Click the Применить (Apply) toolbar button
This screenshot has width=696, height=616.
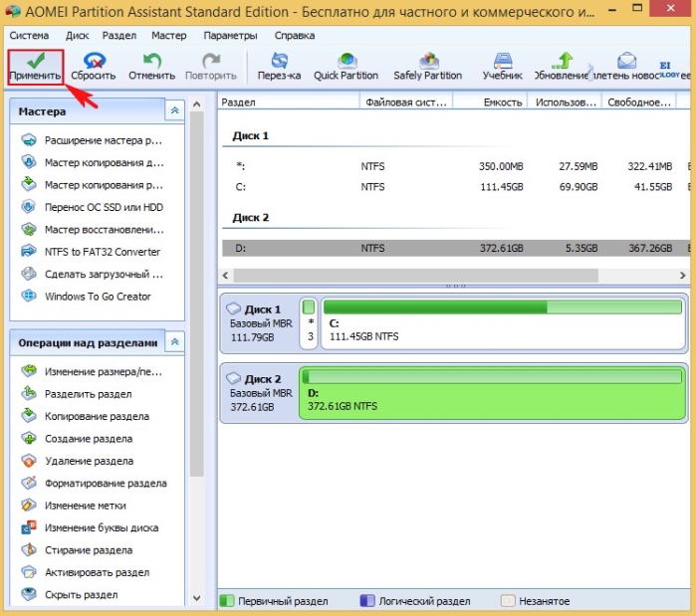click(36, 67)
